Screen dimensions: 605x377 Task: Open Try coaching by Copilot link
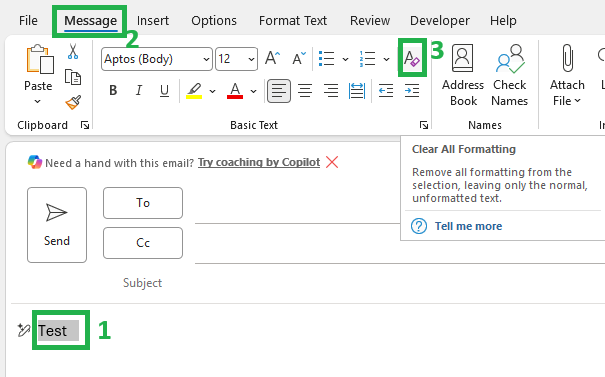pyautogui.click(x=259, y=162)
